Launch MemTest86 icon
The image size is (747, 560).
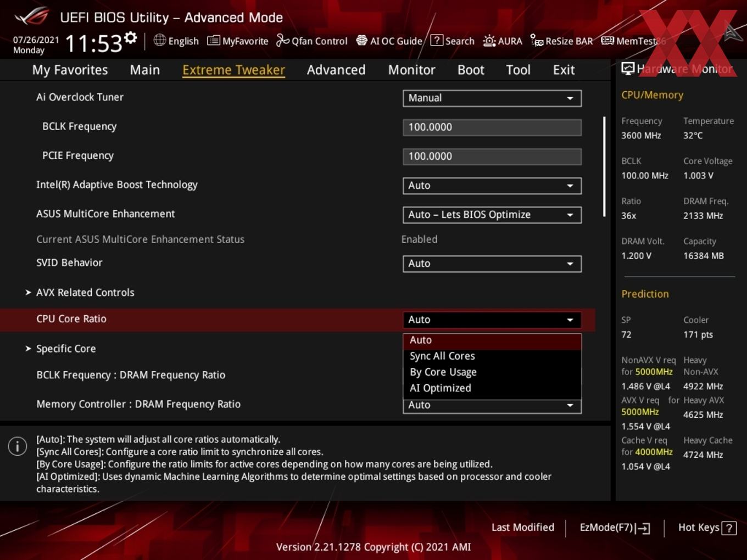click(x=607, y=41)
